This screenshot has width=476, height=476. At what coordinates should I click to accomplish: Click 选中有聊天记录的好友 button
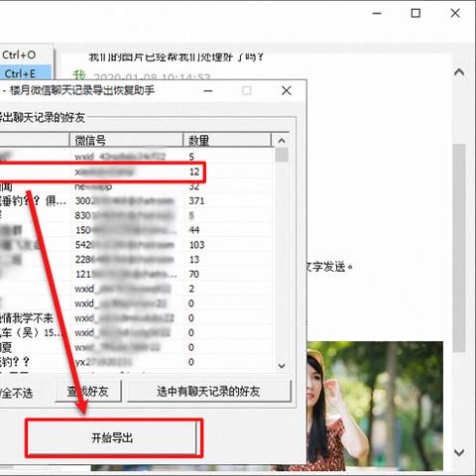click(209, 392)
